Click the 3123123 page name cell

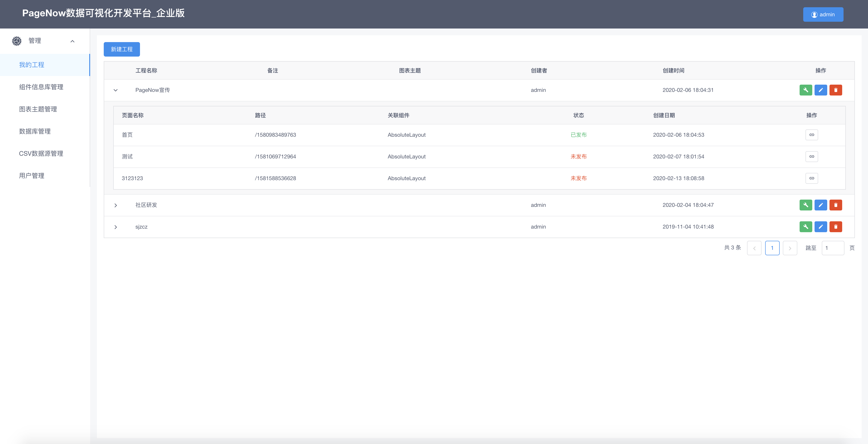132,178
